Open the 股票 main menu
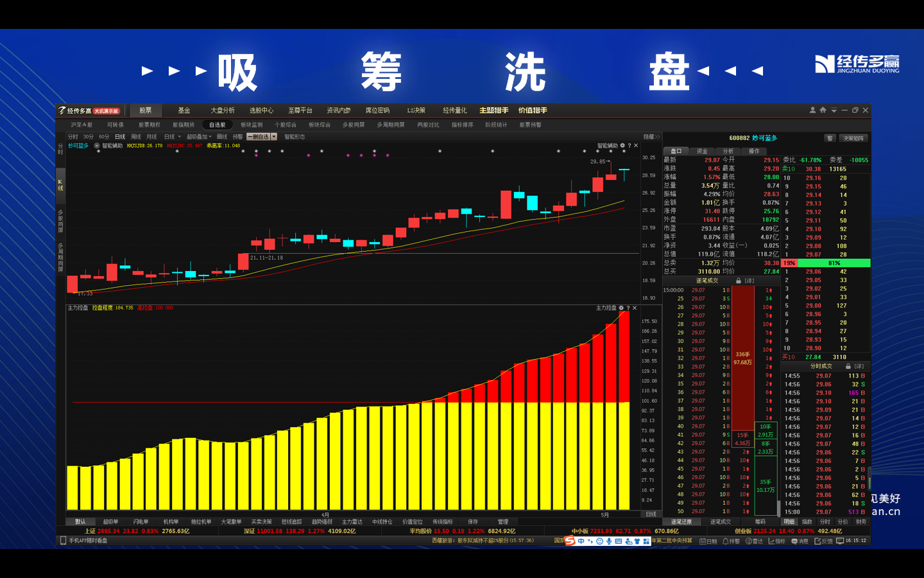Screen dimensions: 924x578 pyautogui.click(x=146, y=110)
